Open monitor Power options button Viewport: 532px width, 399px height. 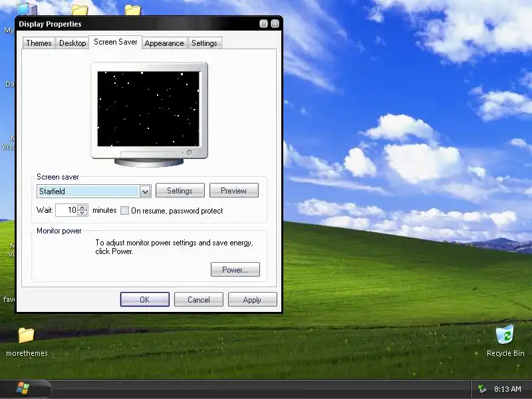pos(235,270)
